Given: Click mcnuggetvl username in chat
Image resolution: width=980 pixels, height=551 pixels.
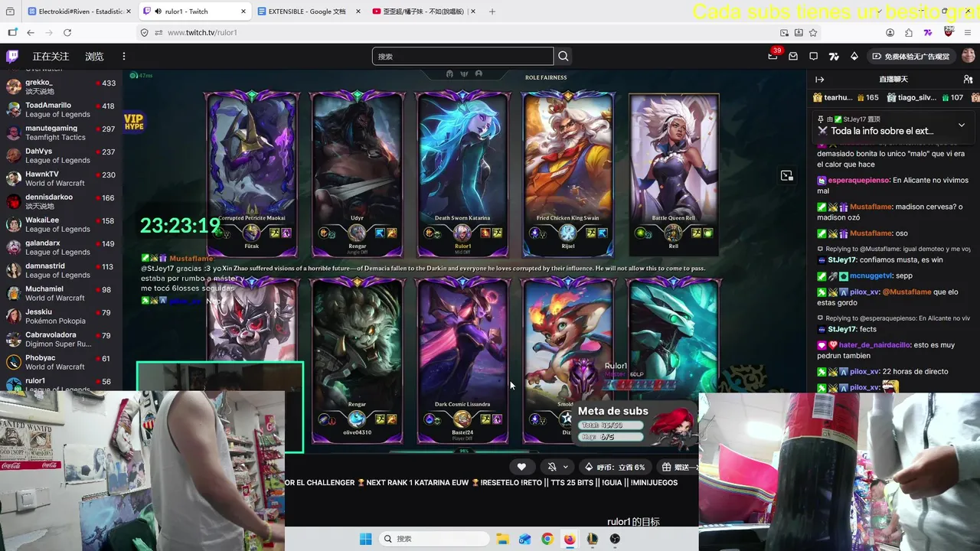Looking at the screenshot, I should pyautogui.click(x=871, y=275).
